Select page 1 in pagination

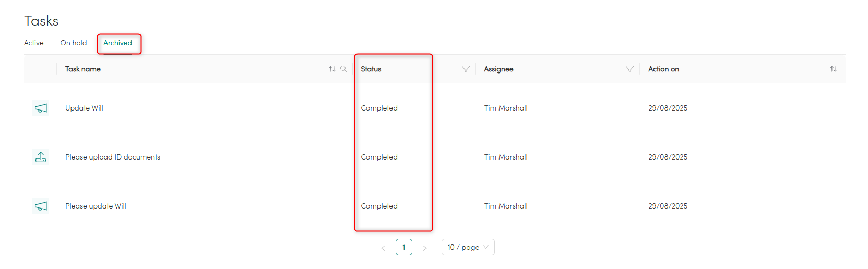(x=404, y=247)
